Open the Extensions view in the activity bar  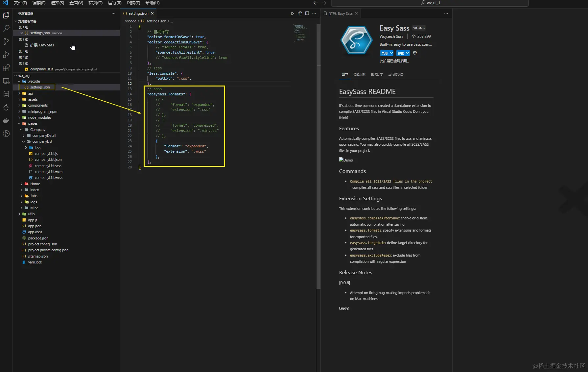point(6,68)
